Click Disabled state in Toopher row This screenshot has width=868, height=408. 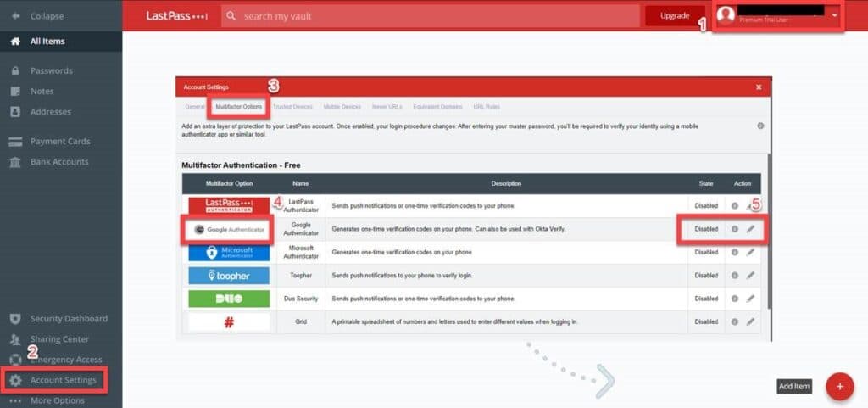pyautogui.click(x=706, y=276)
